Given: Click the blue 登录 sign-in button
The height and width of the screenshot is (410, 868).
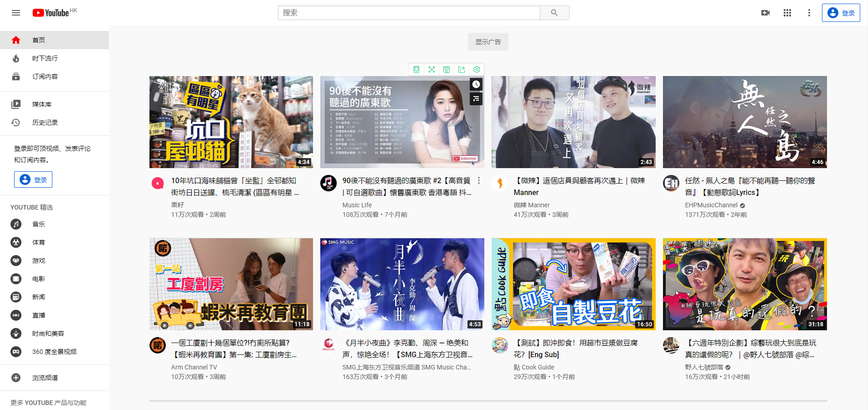Looking at the screenshot, I should [x=840, y=13].
